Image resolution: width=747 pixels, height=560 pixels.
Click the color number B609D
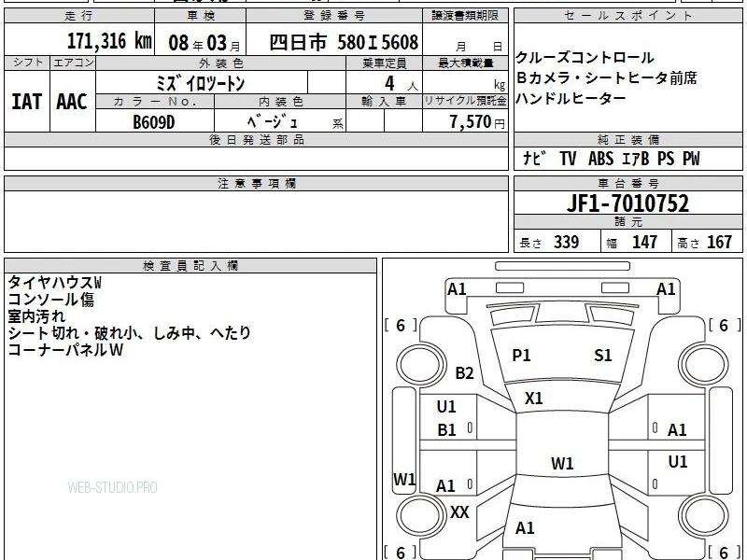[153, 122]
